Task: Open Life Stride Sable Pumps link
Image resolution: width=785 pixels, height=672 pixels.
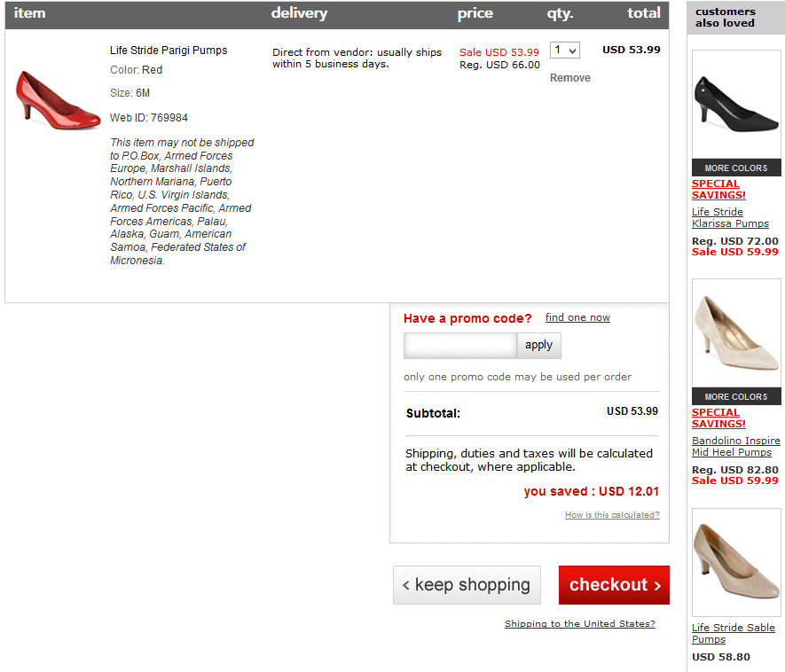Action: click(x=733, y=633)
